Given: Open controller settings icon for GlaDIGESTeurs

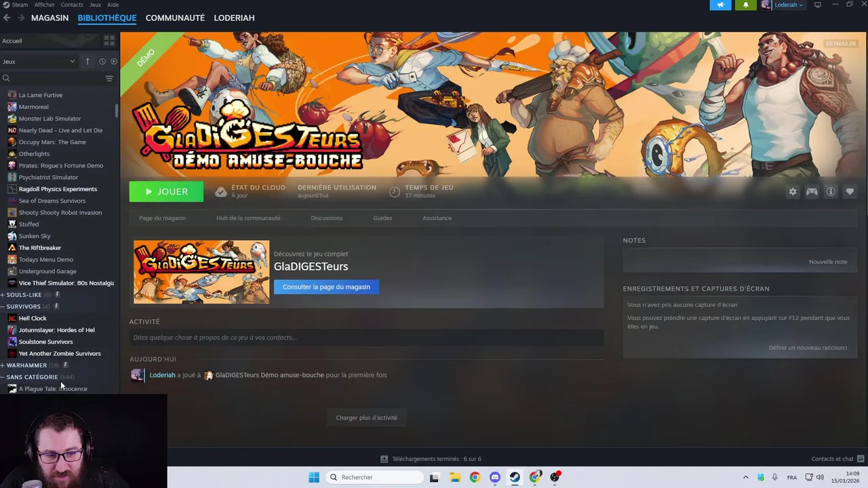Looking at the screenshot, I should click(812, 192).
